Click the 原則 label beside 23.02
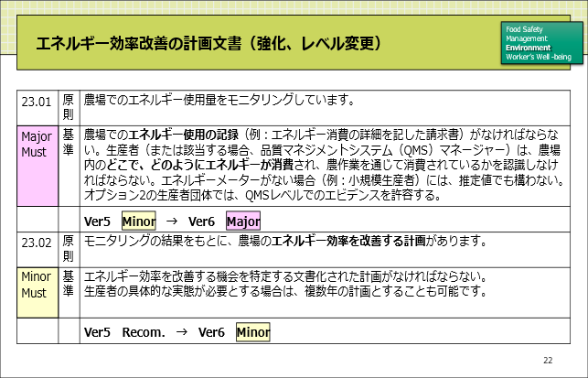This screenshot has width=588, height=378. tap(69, 249)
